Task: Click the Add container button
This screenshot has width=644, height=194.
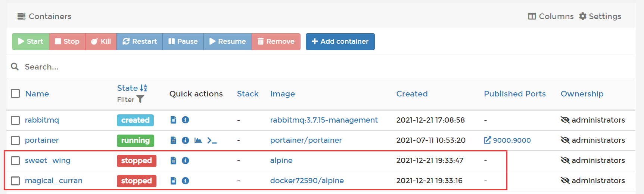Action: 340,41
